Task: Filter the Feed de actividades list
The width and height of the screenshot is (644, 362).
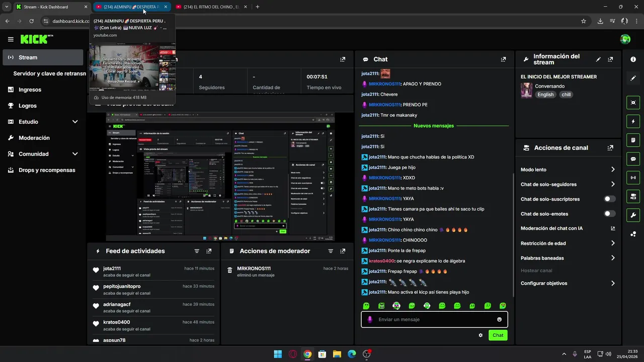Action: coord(197,251)
